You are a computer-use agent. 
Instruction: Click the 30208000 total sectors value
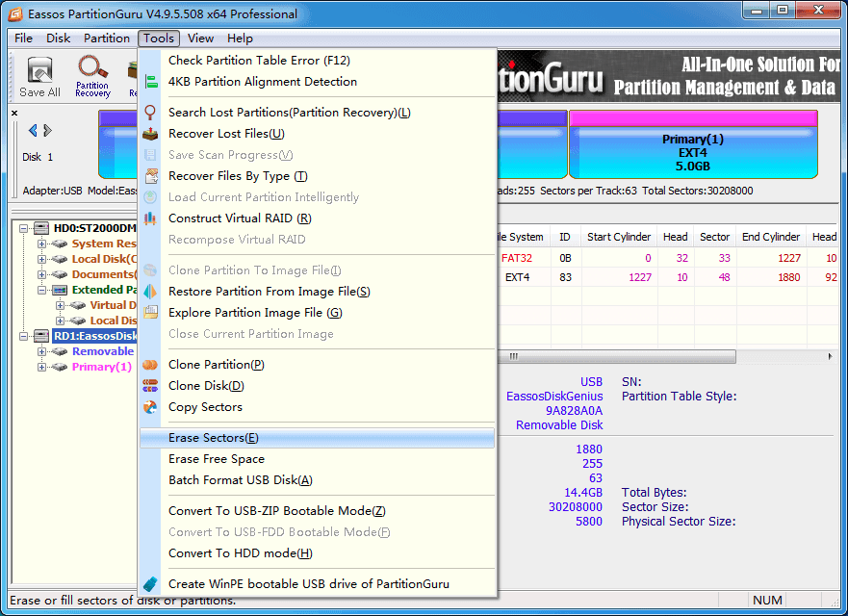576,506
